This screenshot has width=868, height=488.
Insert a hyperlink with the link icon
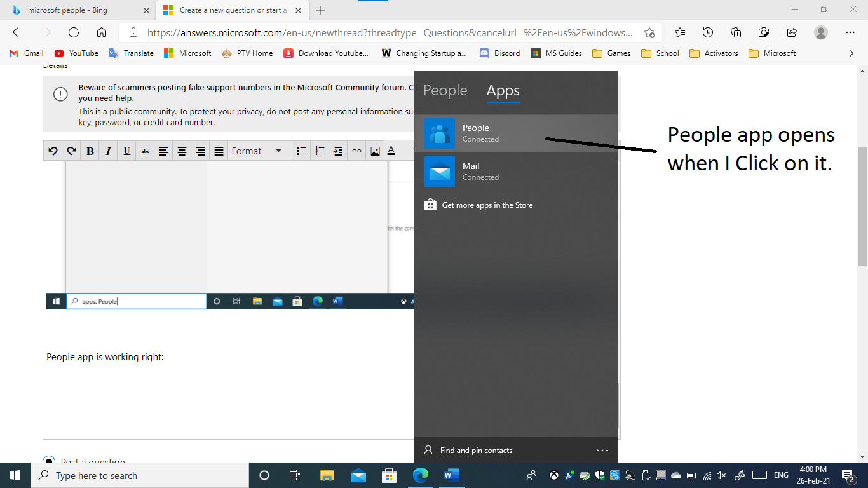[x=357, y=151]
